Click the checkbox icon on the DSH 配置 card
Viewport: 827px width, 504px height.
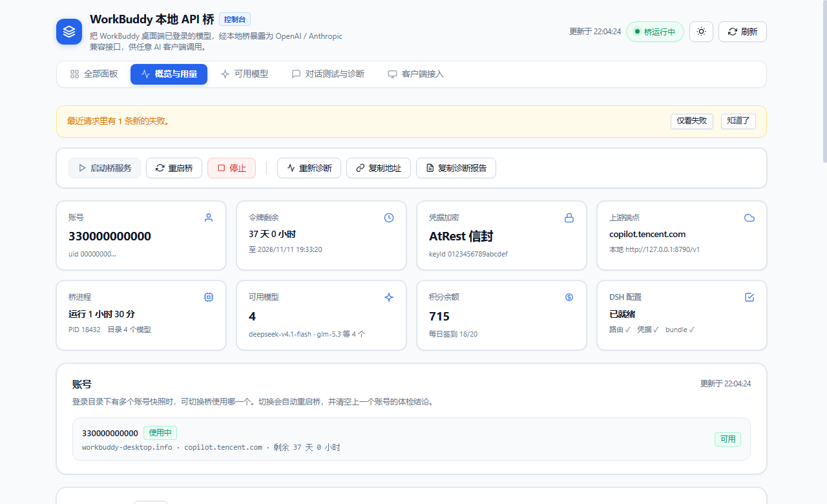point(749,297)
